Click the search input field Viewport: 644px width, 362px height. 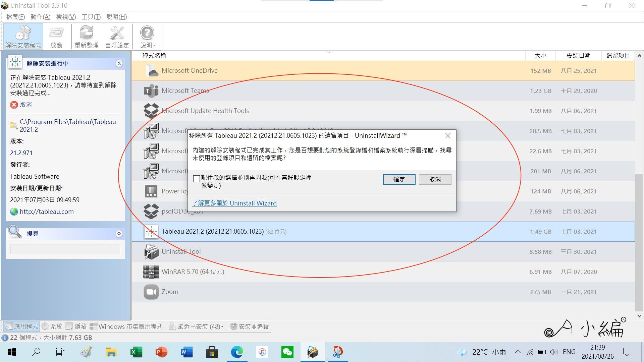pyautogui.click(x=65, y=249)
